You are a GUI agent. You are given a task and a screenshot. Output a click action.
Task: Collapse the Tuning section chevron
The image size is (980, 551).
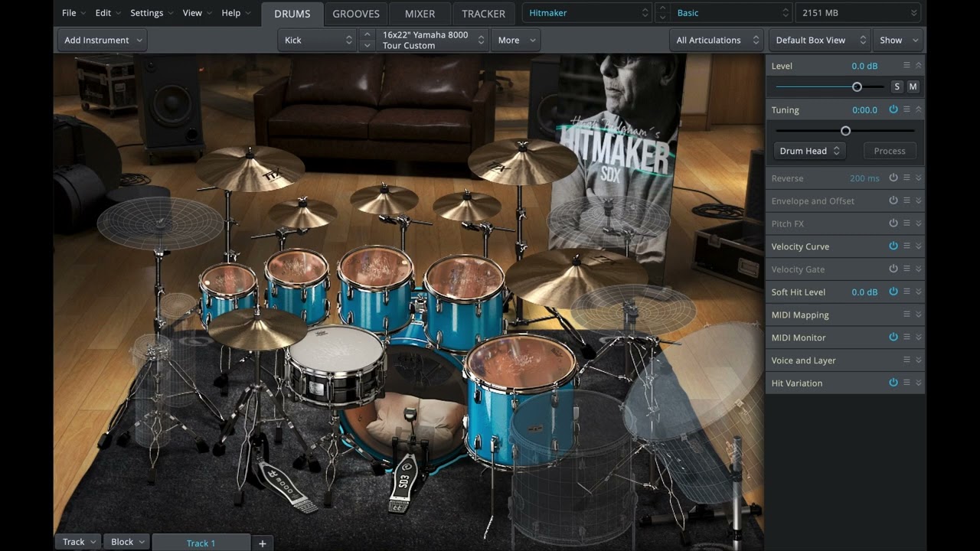[919, 109]
